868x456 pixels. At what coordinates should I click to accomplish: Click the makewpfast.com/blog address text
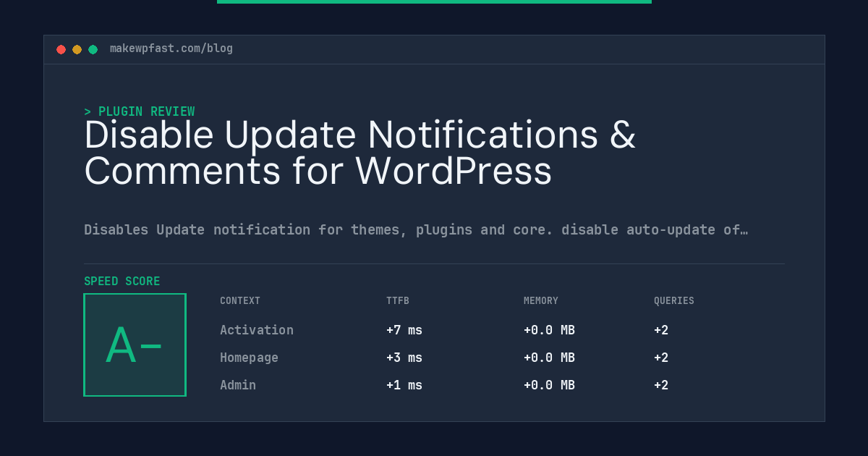[171, 48]
